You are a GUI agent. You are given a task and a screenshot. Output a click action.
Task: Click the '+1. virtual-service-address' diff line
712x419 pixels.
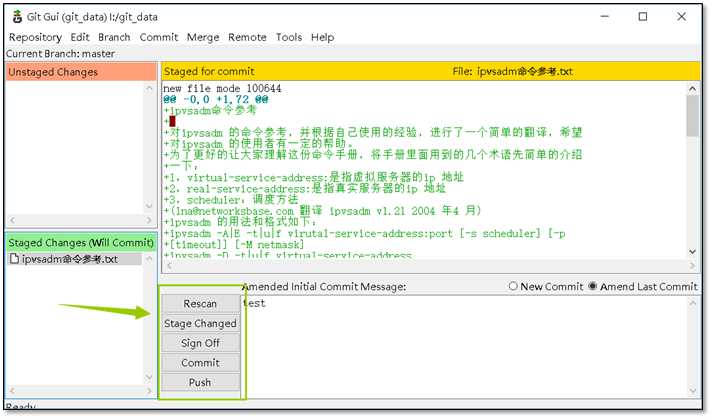[314, 177]
